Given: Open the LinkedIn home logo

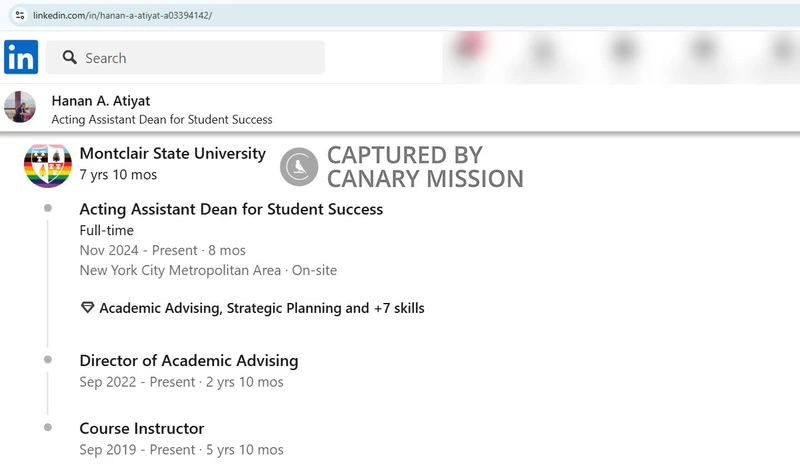Looking at the screenshot, I should point(21,57).
